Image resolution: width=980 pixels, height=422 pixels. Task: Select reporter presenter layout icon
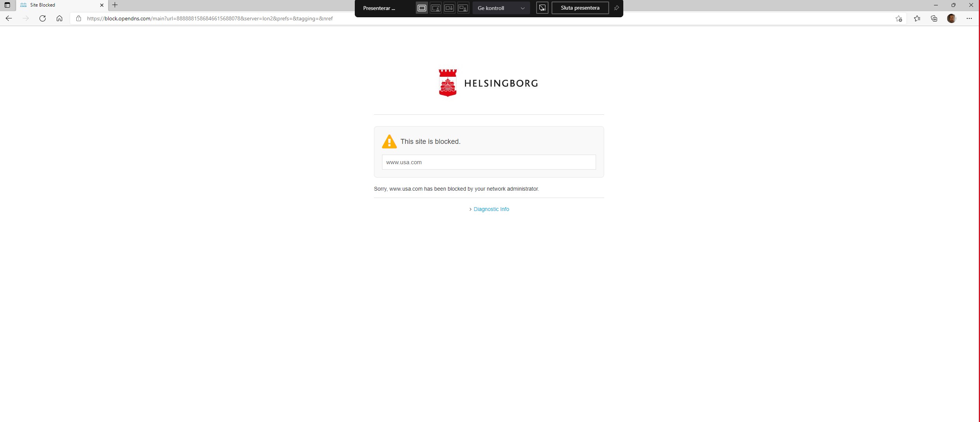pos(463,8)
